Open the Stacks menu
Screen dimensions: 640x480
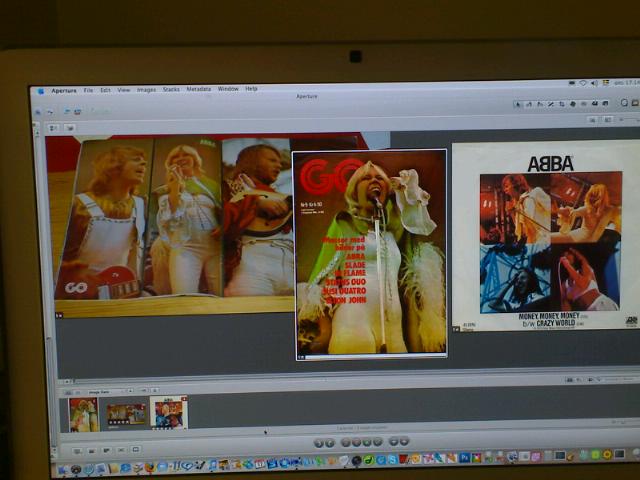(x=171, y=89)
